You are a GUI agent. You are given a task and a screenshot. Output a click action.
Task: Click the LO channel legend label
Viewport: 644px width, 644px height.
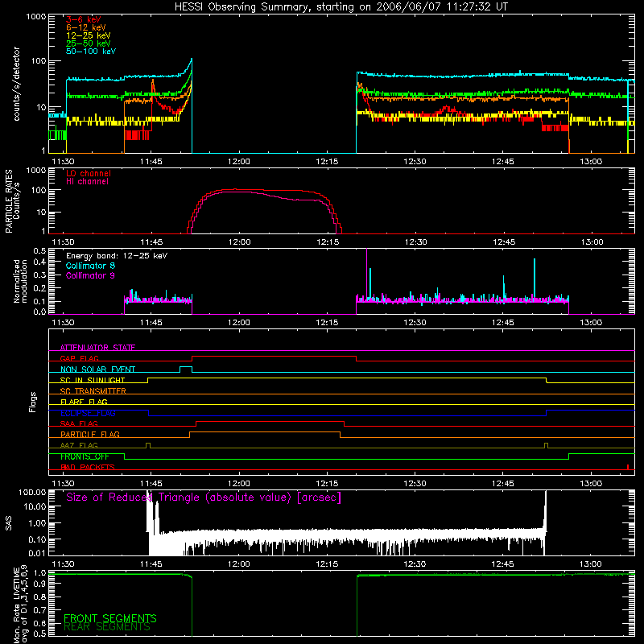click(x=89, y=173)
